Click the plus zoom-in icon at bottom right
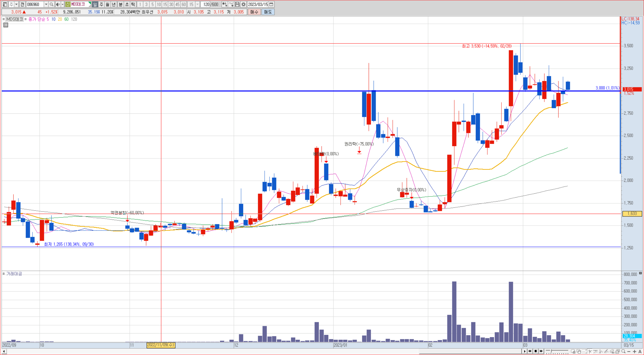 (634, 351)
